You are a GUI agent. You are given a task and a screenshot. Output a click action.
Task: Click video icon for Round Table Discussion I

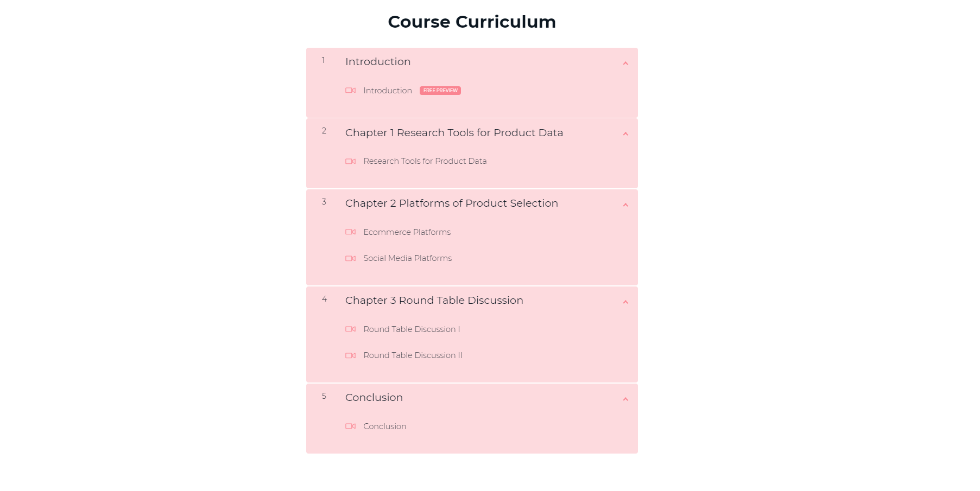tap(351, 329)
